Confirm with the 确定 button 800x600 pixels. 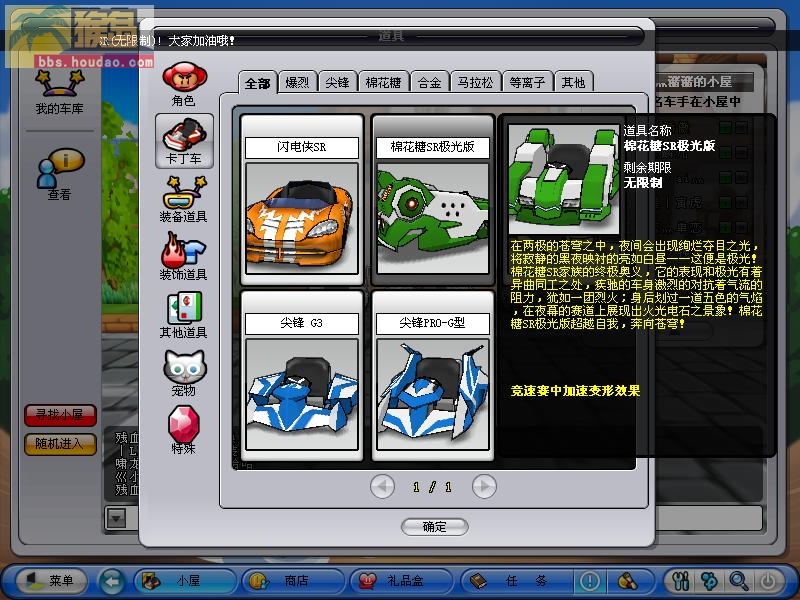tap(434, 527)
